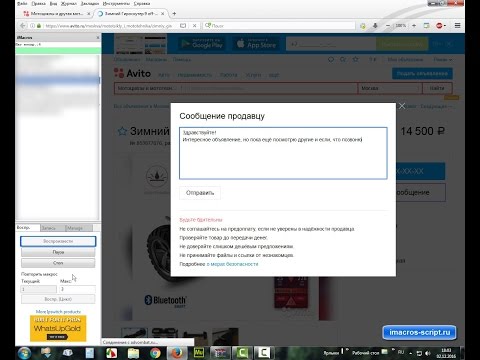Click the red Adblock toolbar icon

tap(439, 26)
